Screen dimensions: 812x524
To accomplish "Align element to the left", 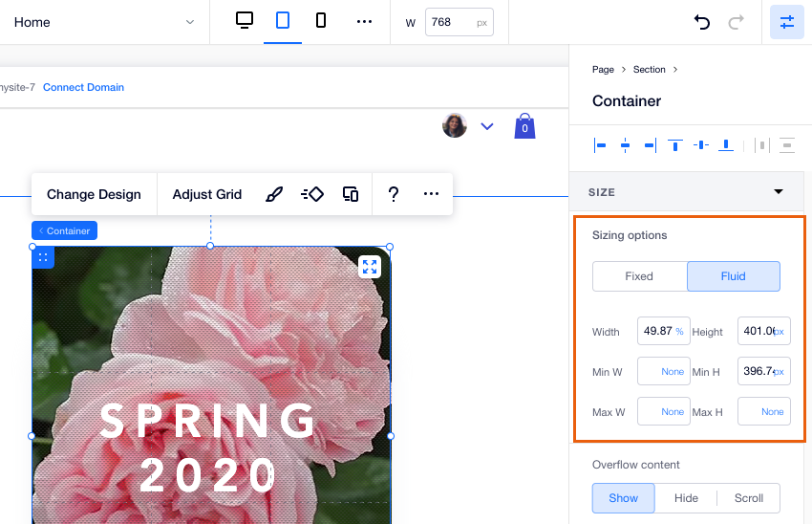I will click(x=600, y=145).
